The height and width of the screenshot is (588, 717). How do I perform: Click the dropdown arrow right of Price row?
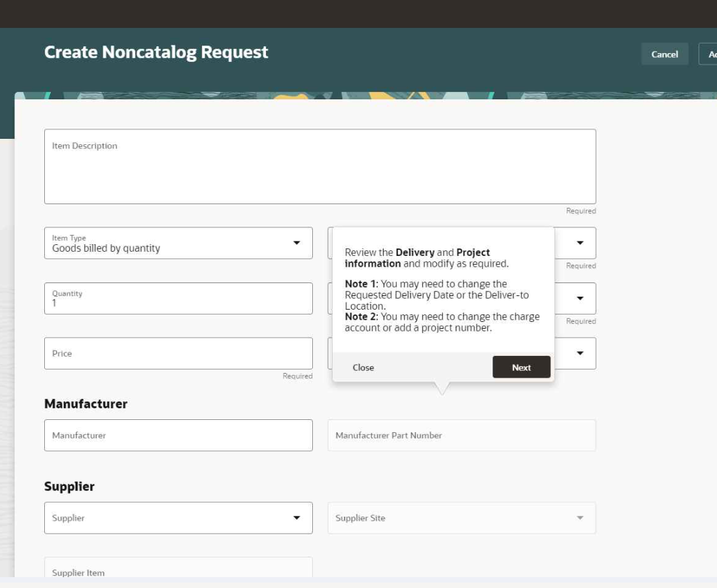(x=580, y=353)
